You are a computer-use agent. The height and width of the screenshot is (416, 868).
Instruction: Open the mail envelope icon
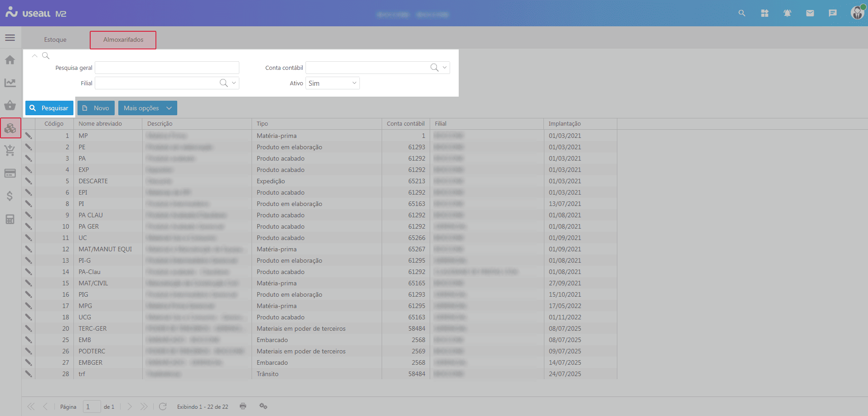click(810, 13)
